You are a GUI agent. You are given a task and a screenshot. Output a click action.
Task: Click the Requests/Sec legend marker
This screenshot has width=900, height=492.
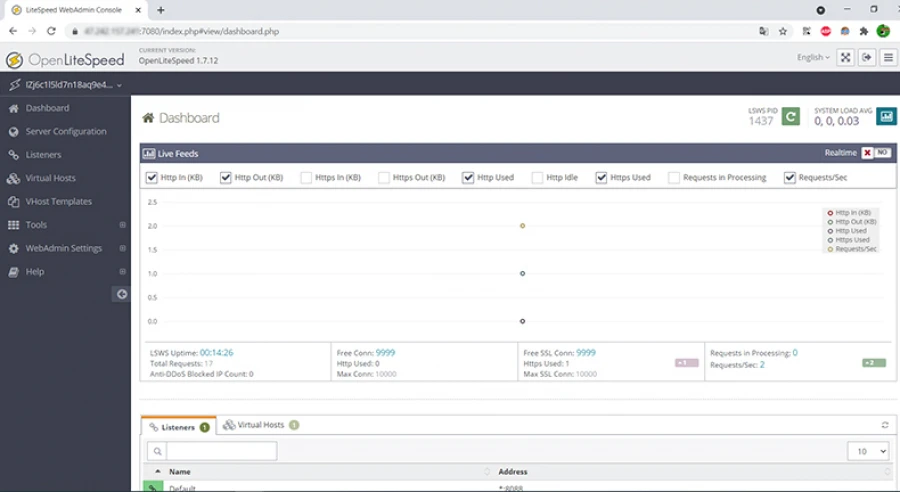click(830, 250)
